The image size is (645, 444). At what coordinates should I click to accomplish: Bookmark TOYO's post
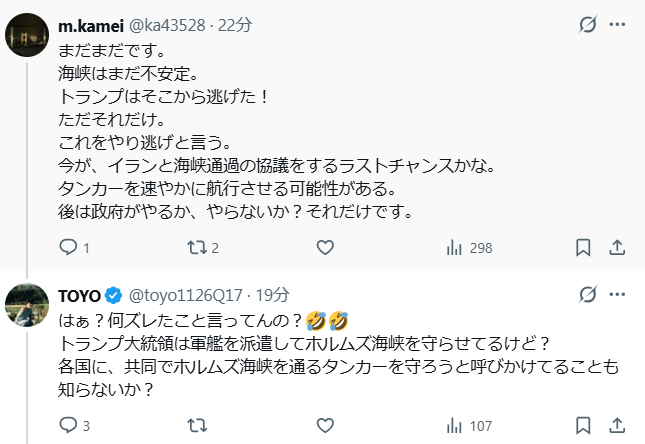pyautogui.click(x=584, y=425)
